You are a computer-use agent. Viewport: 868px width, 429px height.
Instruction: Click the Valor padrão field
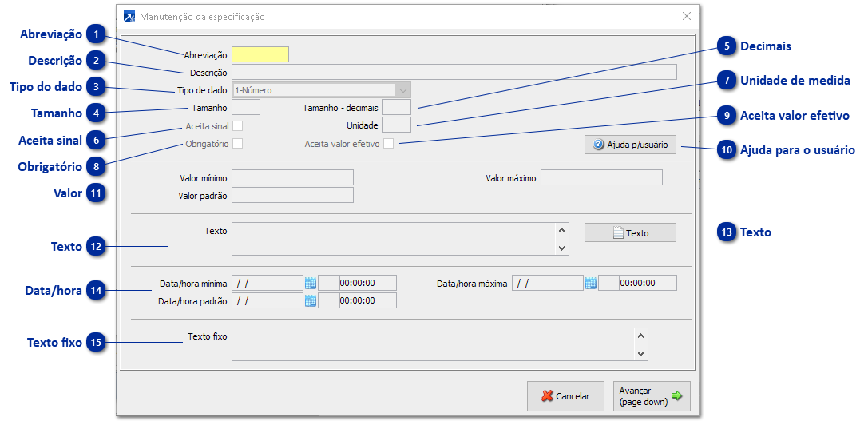(x=292, y=195)
